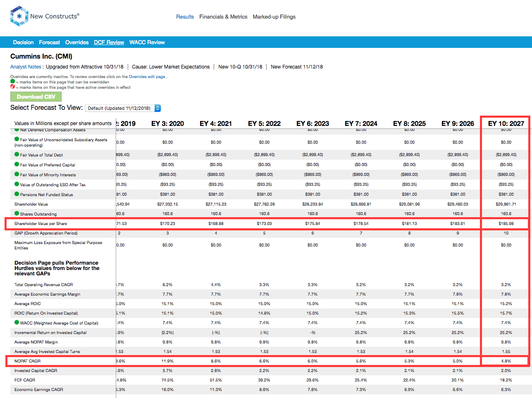This screenshot has width=532, height=398.
Task: Click the red active-override legend mark
Action: [12, 87]
